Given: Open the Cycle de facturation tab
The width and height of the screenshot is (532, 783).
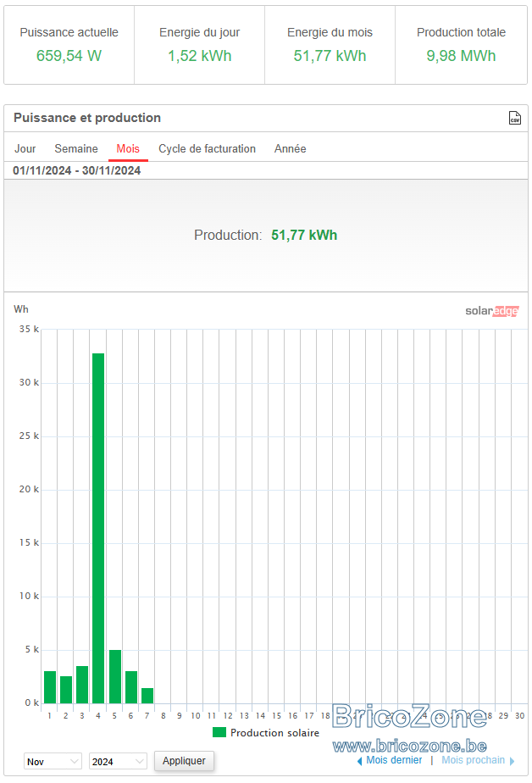Looking at the screenshot, I should 207,149.
